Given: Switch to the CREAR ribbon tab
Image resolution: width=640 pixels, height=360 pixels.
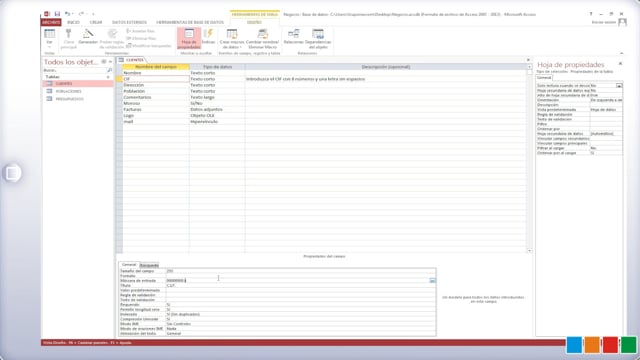Looking at the screenshot, I should (x=96, y=22).
